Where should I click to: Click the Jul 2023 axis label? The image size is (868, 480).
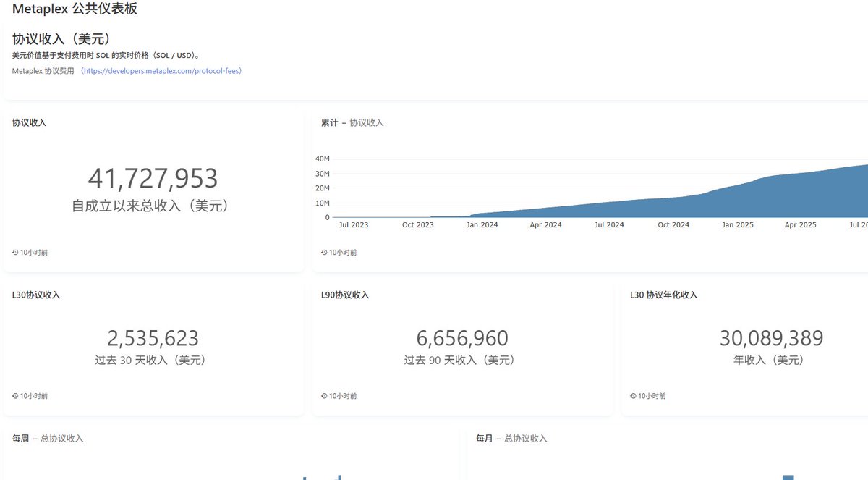point(354,225)
